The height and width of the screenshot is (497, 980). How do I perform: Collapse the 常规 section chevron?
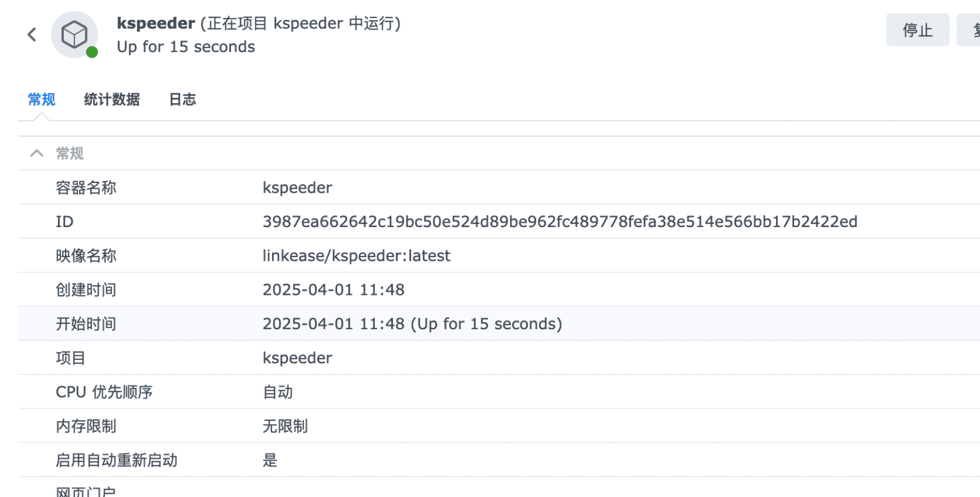(37, 153)
